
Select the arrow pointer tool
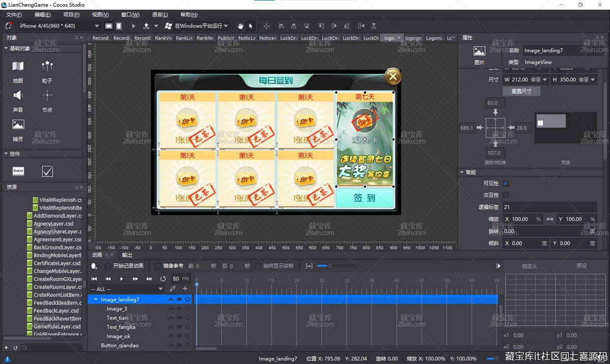click(251, 26)
